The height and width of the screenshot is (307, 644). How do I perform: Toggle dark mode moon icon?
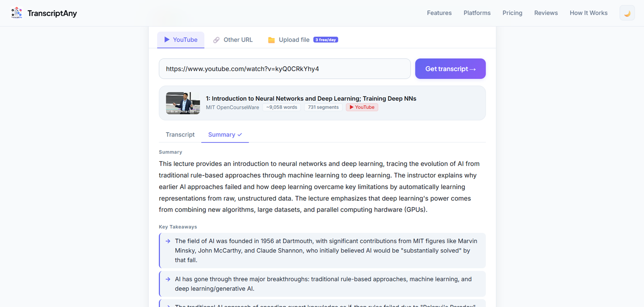click(627, 13)
